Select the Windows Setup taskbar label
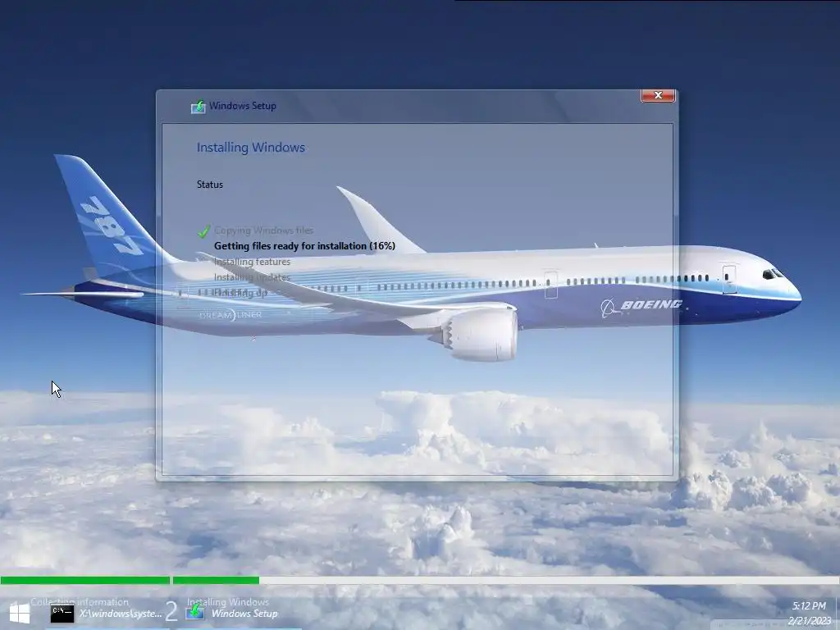 point(244,614)
